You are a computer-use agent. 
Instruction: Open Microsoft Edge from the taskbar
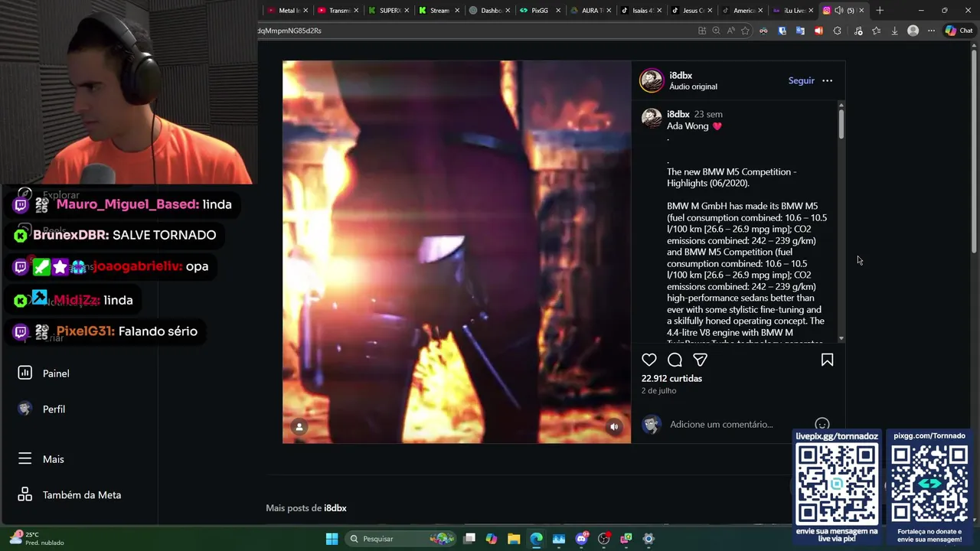(x=536, y=539)
